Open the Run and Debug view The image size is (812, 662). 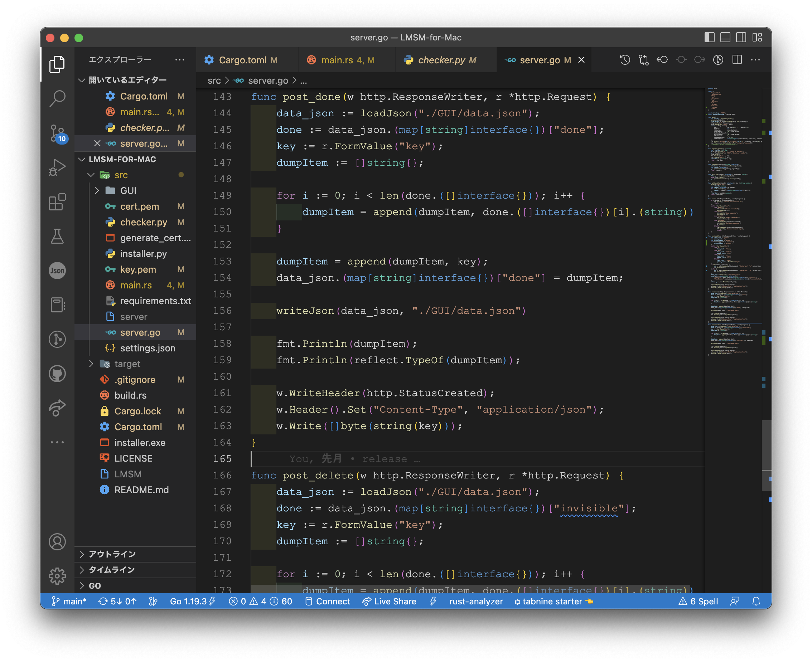click(57, 167)
